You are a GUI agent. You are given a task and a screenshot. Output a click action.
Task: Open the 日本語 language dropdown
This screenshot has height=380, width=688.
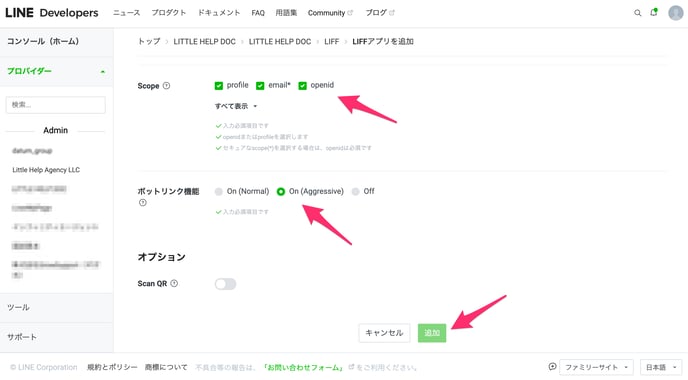click(661, 367)
